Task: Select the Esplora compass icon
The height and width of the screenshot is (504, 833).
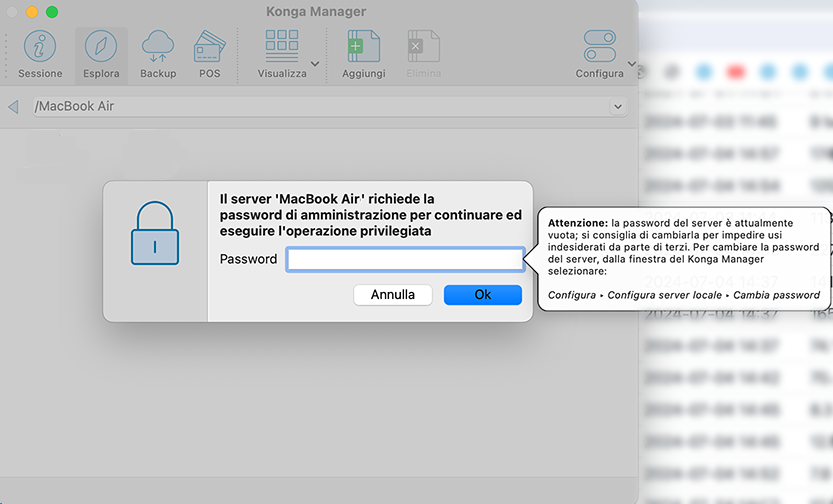Action: click(101, 47)
